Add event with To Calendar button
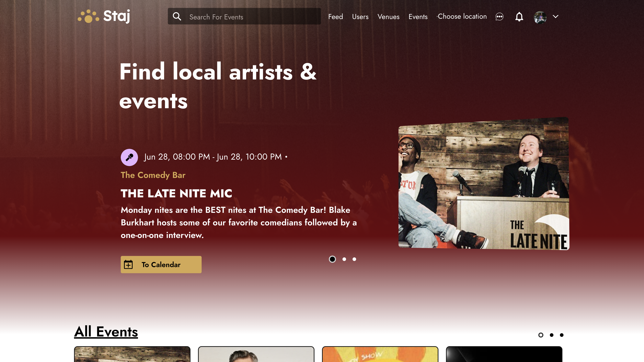 click(x=161, y=265)
